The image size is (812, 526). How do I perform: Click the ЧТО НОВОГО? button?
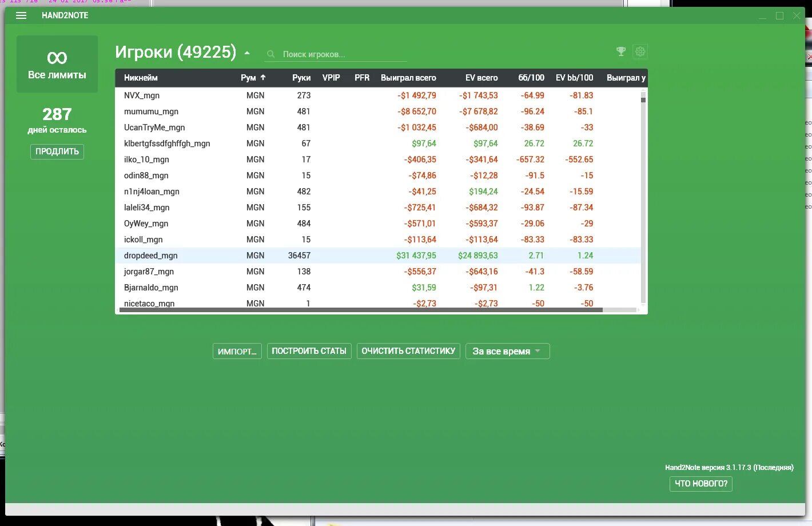[x=701, y=484]
